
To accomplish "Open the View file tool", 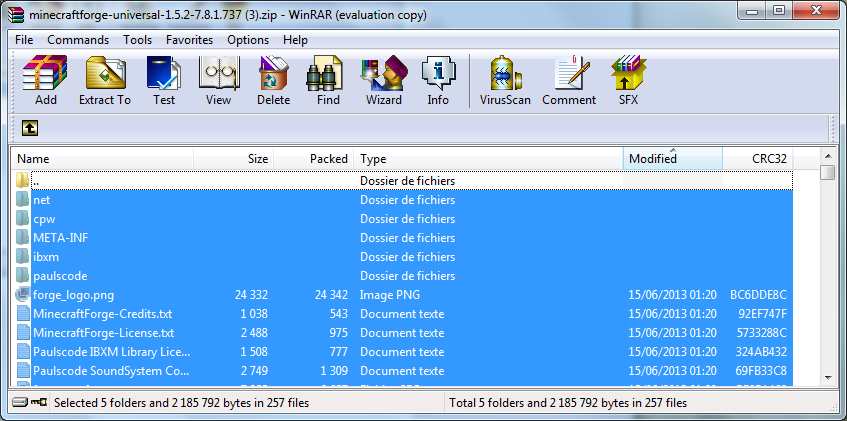I will click(218, 81).
